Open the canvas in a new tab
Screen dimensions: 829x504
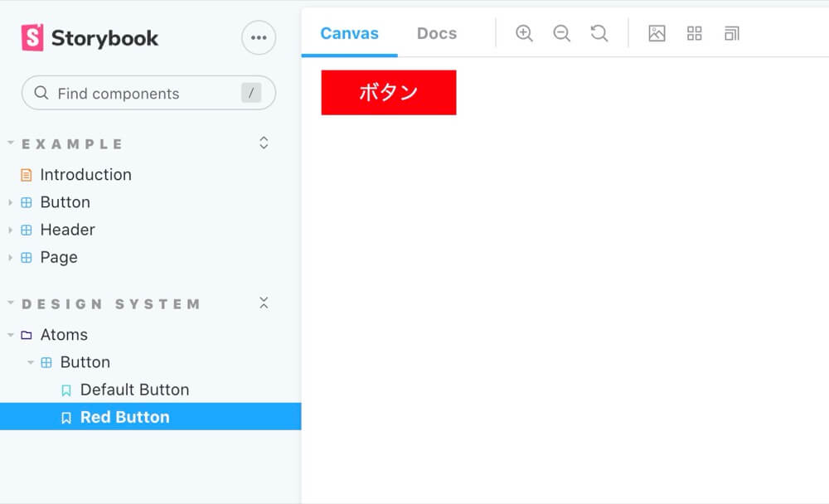tap(730, 33)
